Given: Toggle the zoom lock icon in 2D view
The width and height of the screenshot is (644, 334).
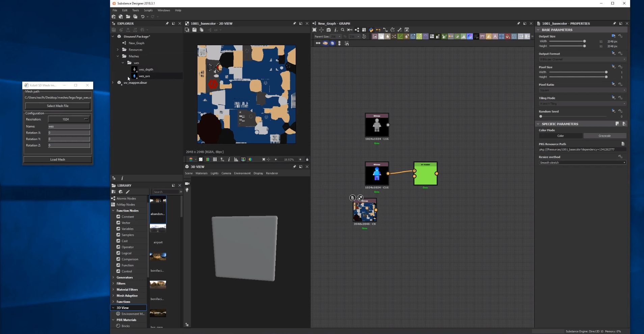Looking at the screenshot, I should (x=307, y=159).
